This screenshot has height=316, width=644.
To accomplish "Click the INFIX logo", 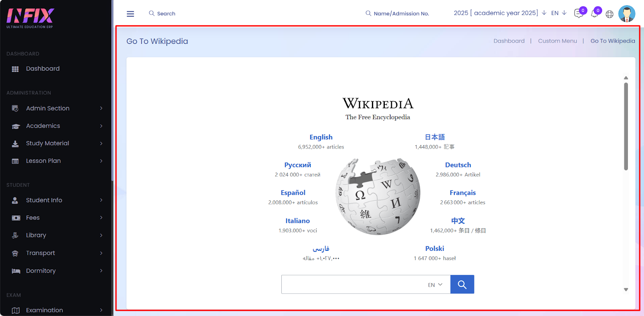I will point(30,18).
